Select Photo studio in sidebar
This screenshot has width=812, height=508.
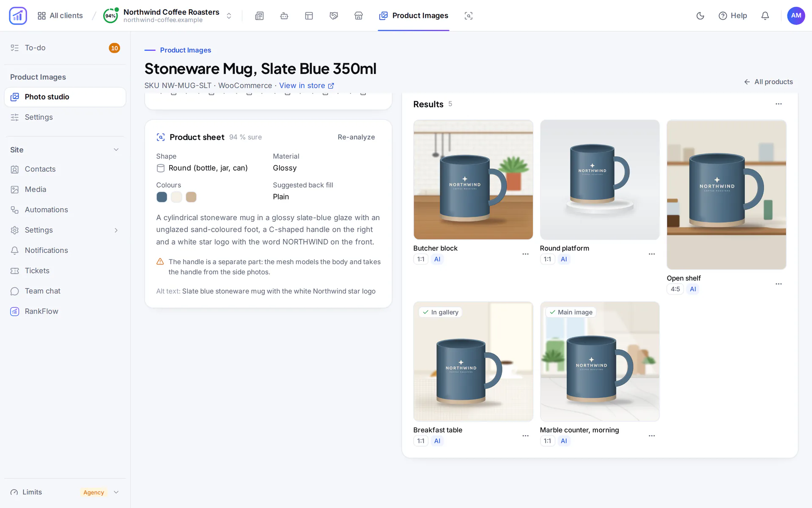tap(65, 97)
